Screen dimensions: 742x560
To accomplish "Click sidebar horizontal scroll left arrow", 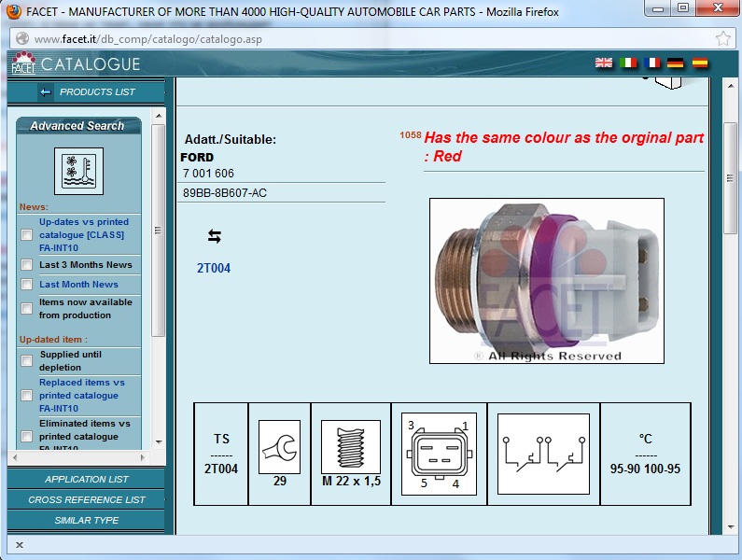I will pos(15,457).
